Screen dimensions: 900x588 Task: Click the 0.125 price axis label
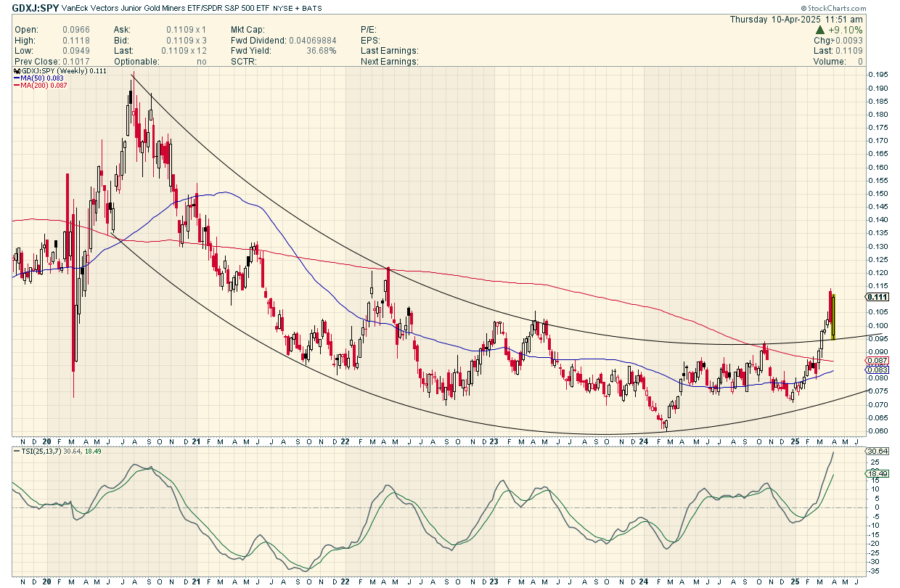coord(877,260)
